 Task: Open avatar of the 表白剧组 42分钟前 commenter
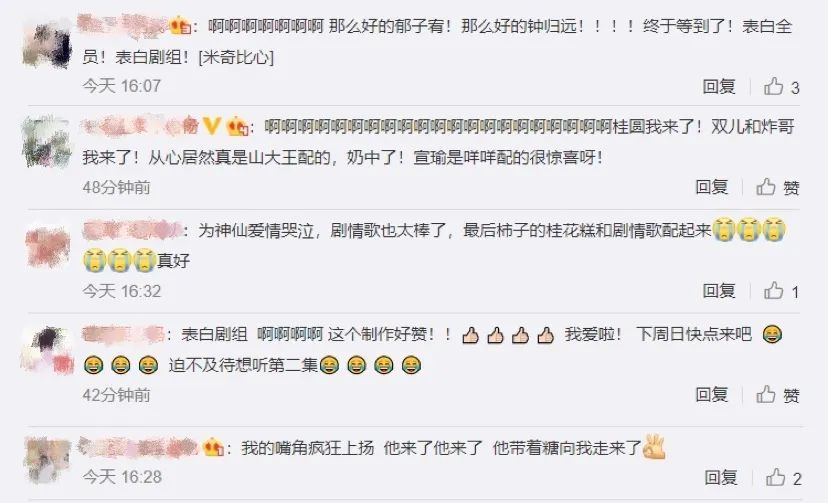[x=48, y=350]
